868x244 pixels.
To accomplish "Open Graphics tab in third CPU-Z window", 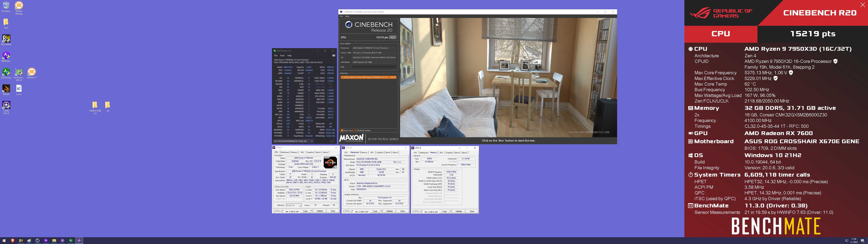I will click(449, 153).
